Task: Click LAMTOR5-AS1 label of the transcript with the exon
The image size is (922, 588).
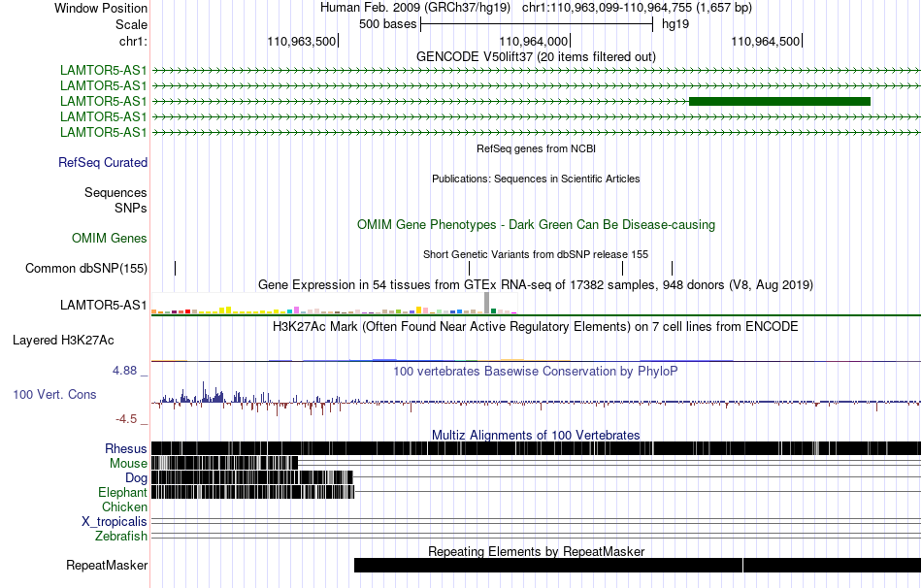Action: tap(104, 101)
